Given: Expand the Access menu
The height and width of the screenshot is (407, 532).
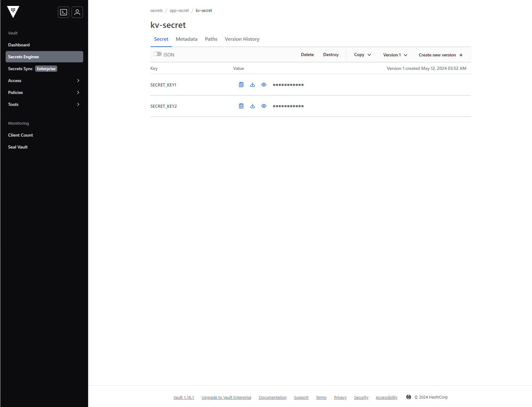Looking at the screenshot, I should coord(44,81).
